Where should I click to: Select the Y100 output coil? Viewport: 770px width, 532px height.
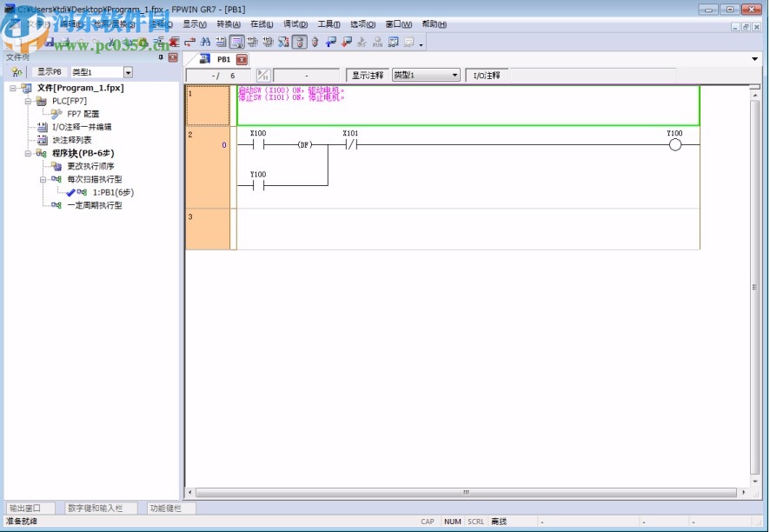(x=674, y=144)
